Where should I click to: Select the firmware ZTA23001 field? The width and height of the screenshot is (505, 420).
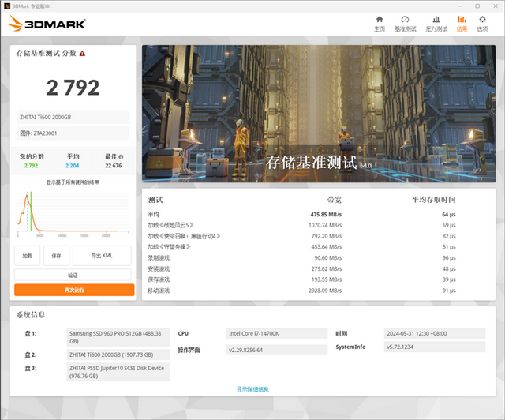click(x=73, y=133)
